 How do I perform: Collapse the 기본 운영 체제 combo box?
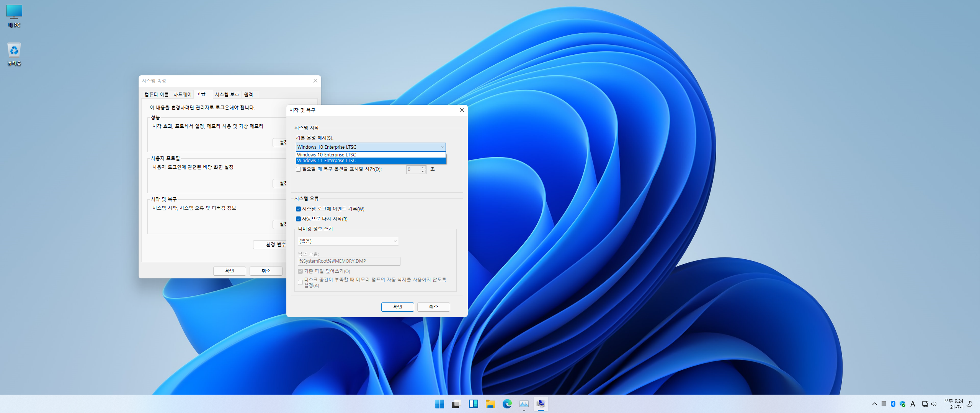point(442,147)
